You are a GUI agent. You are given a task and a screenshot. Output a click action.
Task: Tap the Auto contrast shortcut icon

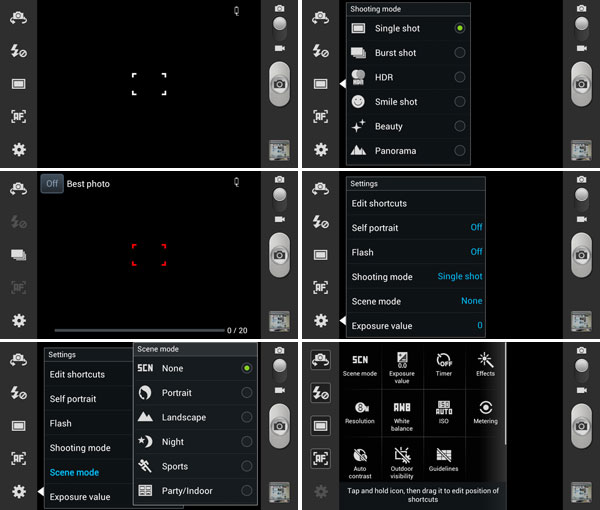coord(359,458)
